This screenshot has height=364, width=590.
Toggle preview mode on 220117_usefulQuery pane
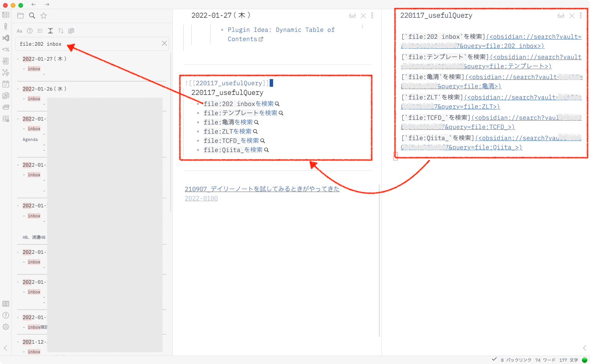point(561,16)
